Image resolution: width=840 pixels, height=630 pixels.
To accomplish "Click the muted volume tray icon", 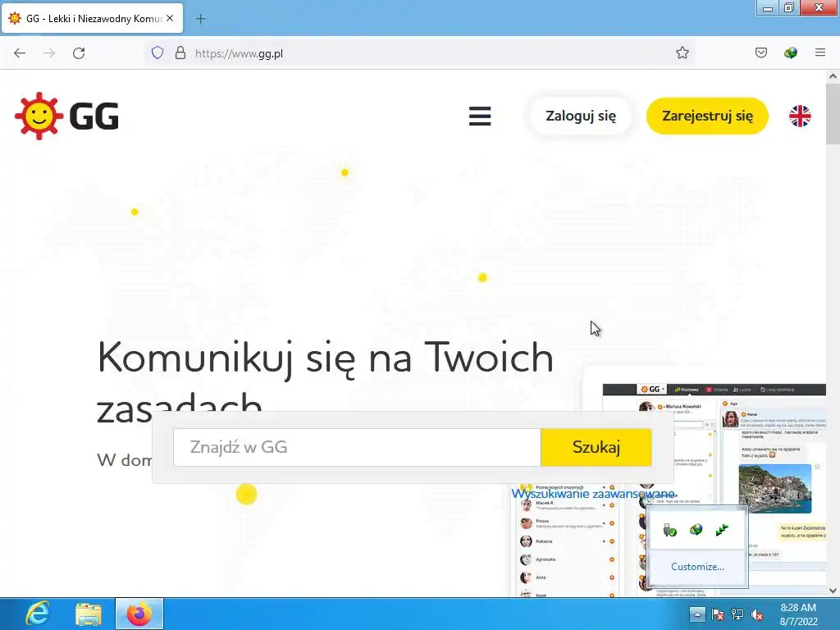I will pyautogui.click(x=757, y=614).
